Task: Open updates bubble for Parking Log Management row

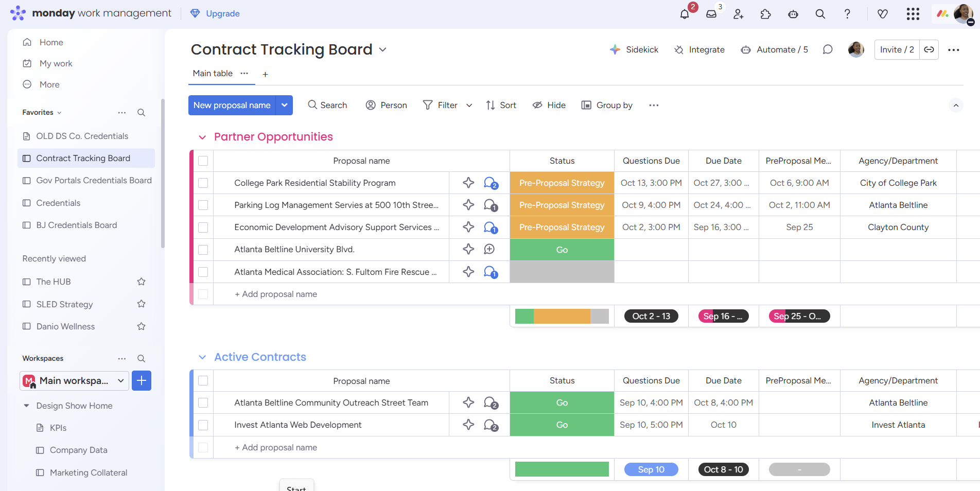Action: [491, 205]
